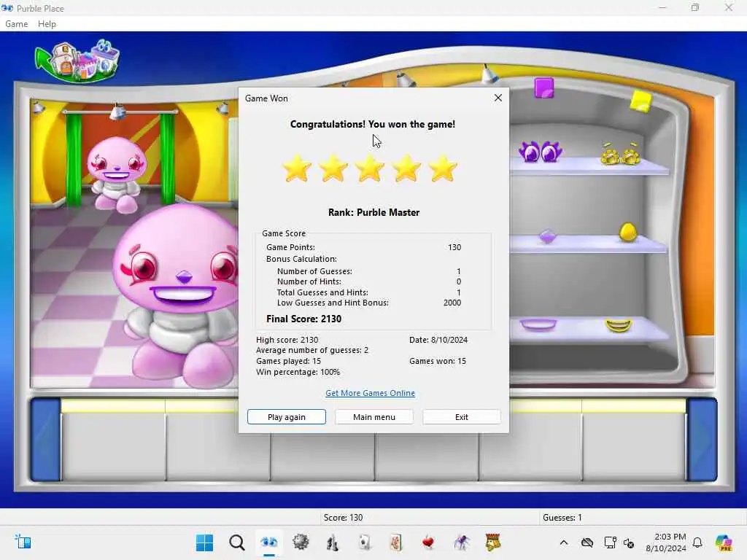Viewport: 747px width, 560px height.
Task: Launch the Hearts game taskbar icon
Action: pos(428,542)
